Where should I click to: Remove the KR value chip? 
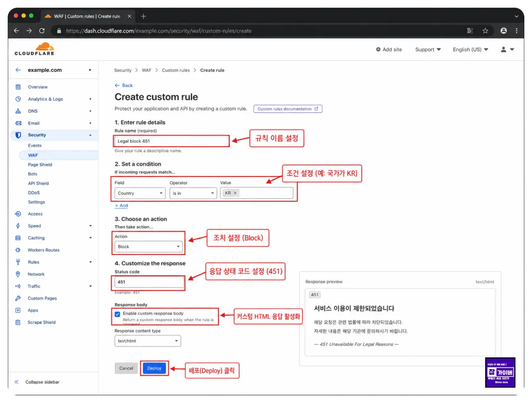pyautogui.click(x=235, y=193)
